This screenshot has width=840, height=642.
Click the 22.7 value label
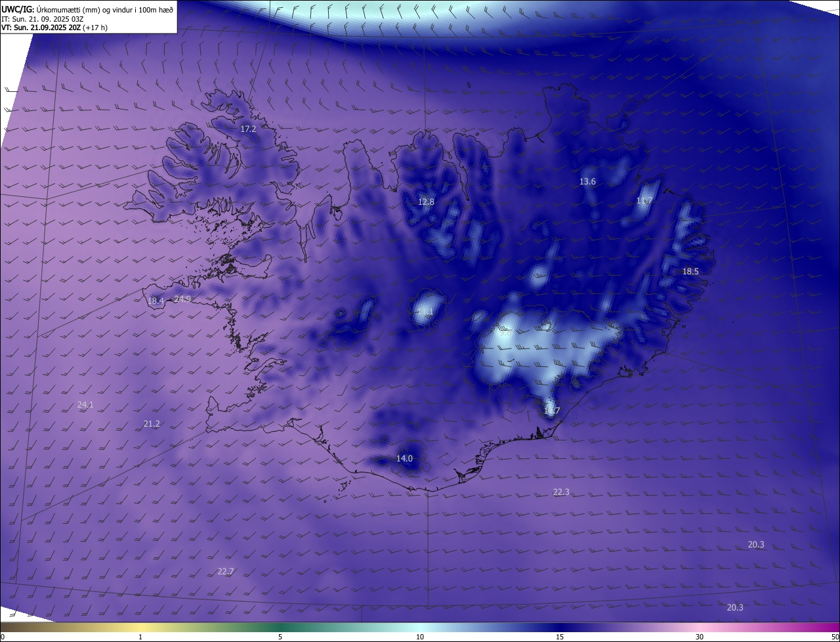[x=226, y=572]
